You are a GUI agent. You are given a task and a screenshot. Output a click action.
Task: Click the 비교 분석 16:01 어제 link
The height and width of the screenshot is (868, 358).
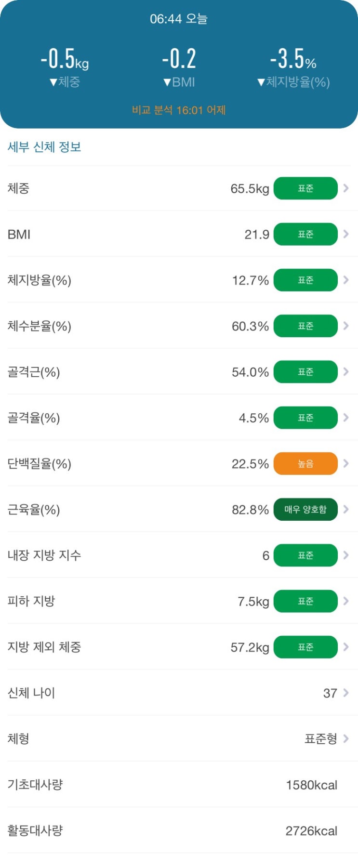point(179,110)
